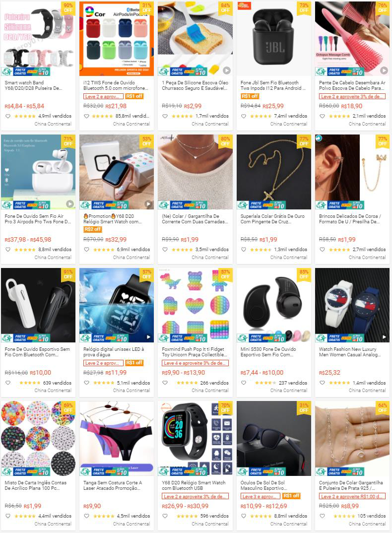Image resolution: width=392 pixels, height=533 pixels.
Task: Favorite the Relógio digital unissex LED heart
Action: [87, 383]
